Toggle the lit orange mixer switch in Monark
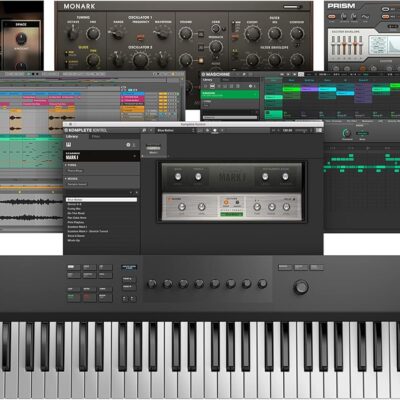The height and width of the screenshot is (400, 400). click(x=201, y=61)
